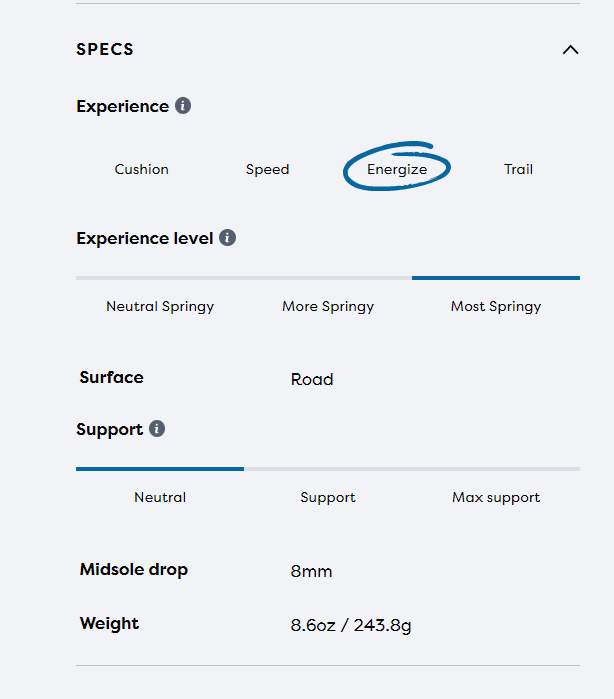Select the Max support option
Screen dimensions: 614x699
496,497
